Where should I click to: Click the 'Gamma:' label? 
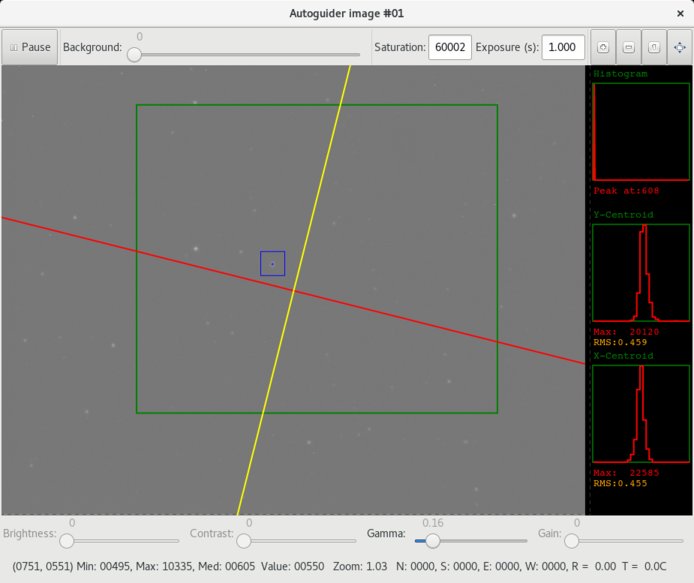(386, 533)
